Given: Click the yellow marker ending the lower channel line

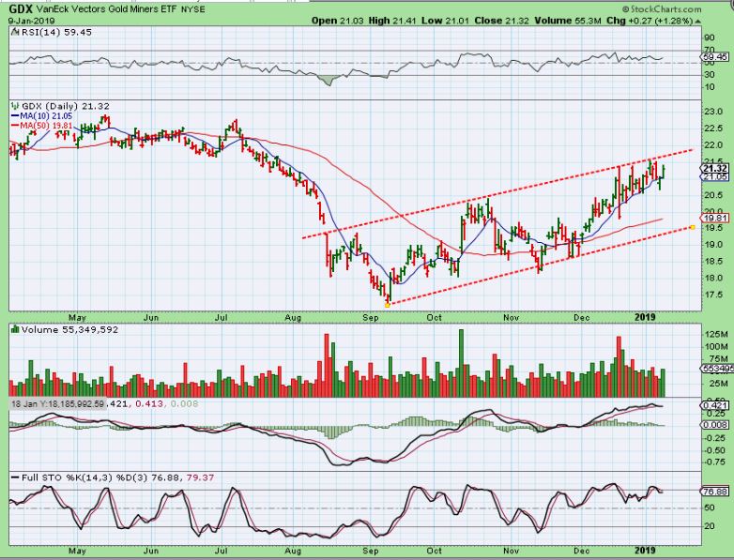Looking at the screenshot, I should click(693, 227).
